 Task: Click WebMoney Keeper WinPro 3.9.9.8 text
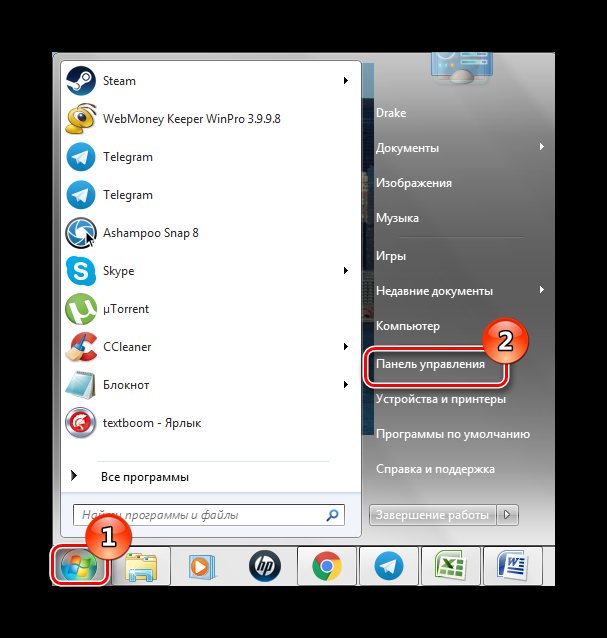[192, 119]
